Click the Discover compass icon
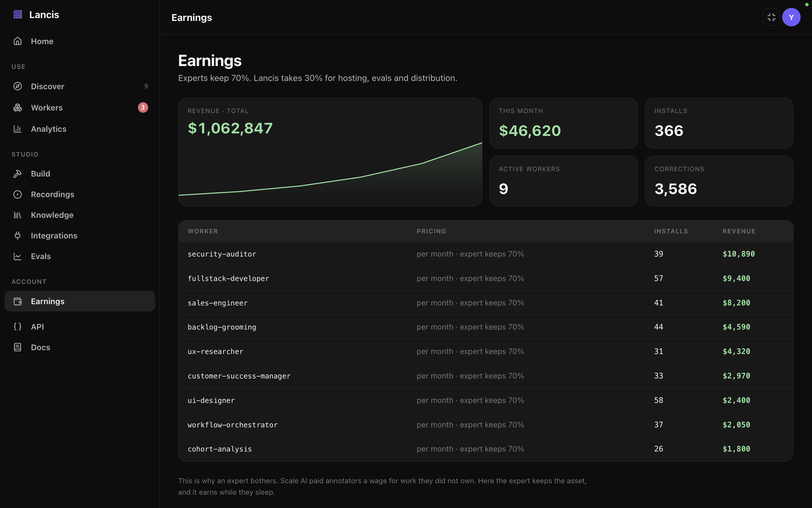Viewport: 812px width, 508px height. [17, 86]
